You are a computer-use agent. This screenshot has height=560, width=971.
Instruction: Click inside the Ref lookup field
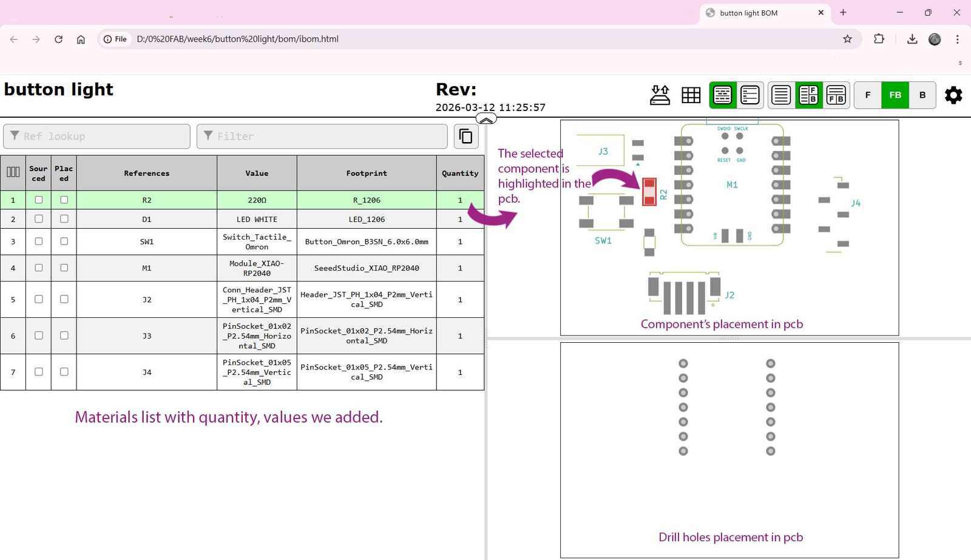[97, 136]
